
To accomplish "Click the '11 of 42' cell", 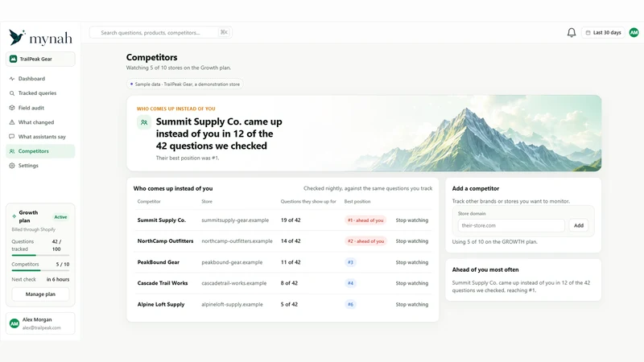I will (291, 262).
